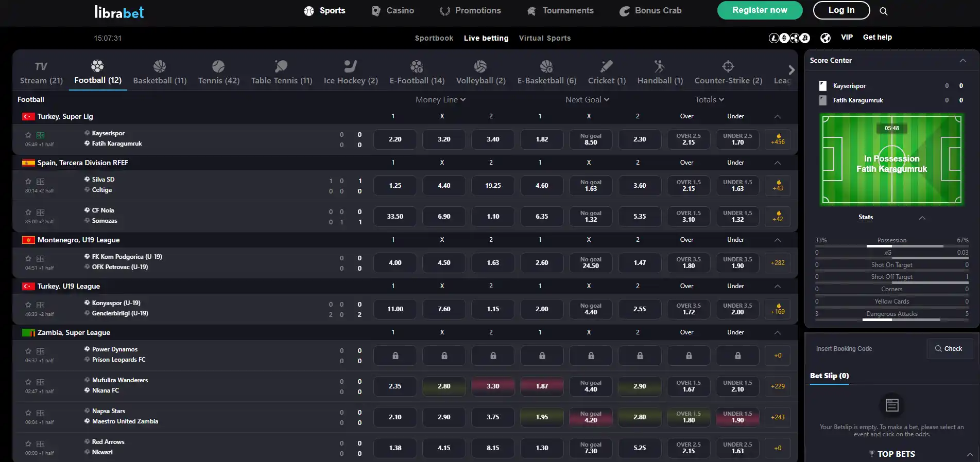Pick Kayserispor win odds 2.20
Image resolution: width=980 pixels, height=462 pixels.
(395, 139)
